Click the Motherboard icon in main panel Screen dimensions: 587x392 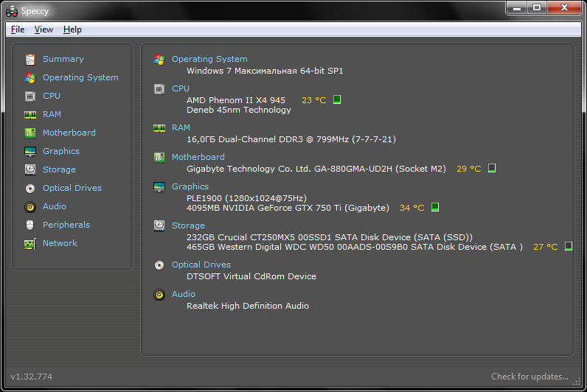point(159,157)
